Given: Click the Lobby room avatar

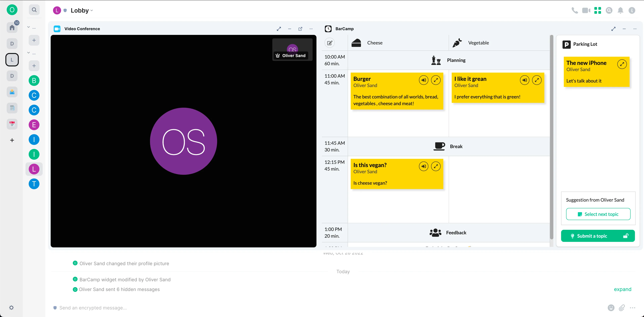Looking at the screenshot, I should click(57, 10).
